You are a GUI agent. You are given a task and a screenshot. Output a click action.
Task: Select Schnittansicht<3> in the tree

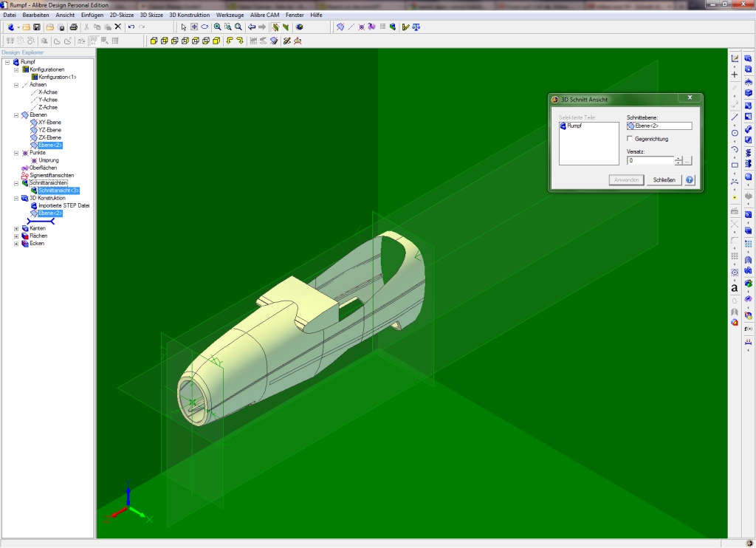[x=58, y=191]
